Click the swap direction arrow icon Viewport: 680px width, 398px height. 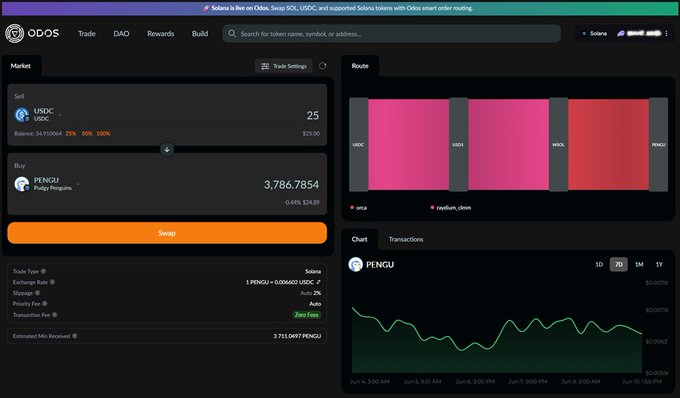point(167,150)
